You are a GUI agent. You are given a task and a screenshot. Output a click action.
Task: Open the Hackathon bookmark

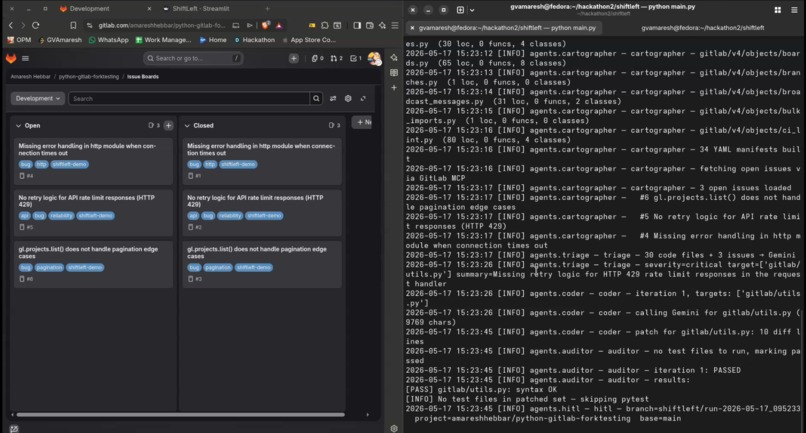point(254,40)
